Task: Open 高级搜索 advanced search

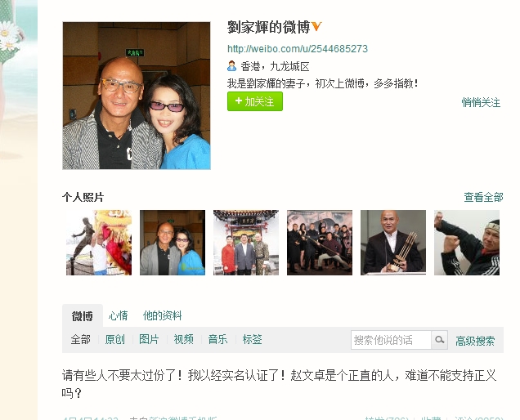Action: coord(475,341)
